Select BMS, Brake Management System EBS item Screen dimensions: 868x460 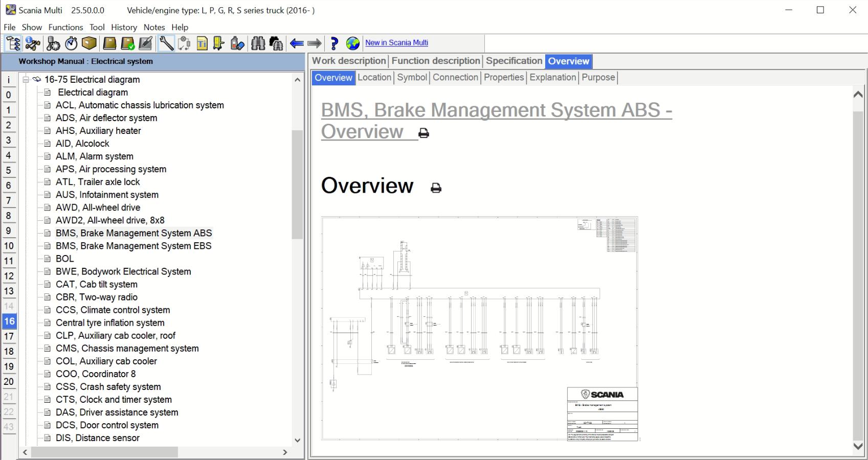point(133,246)
